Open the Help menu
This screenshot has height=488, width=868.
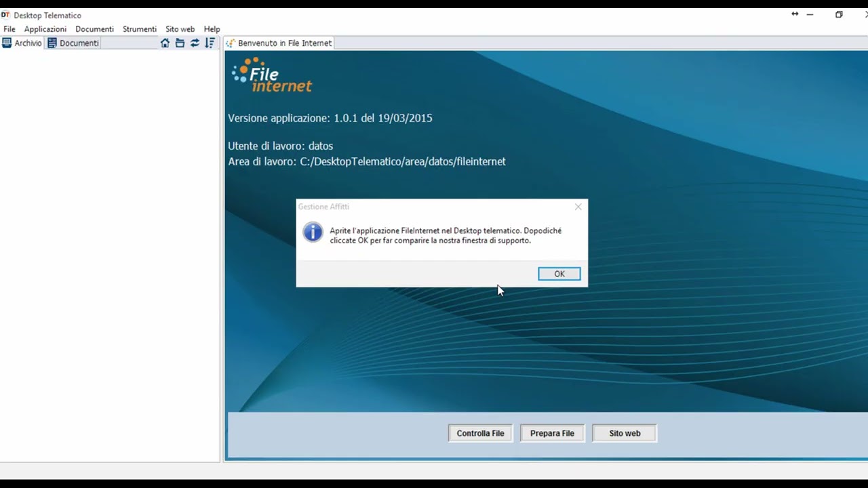(212, 29)
